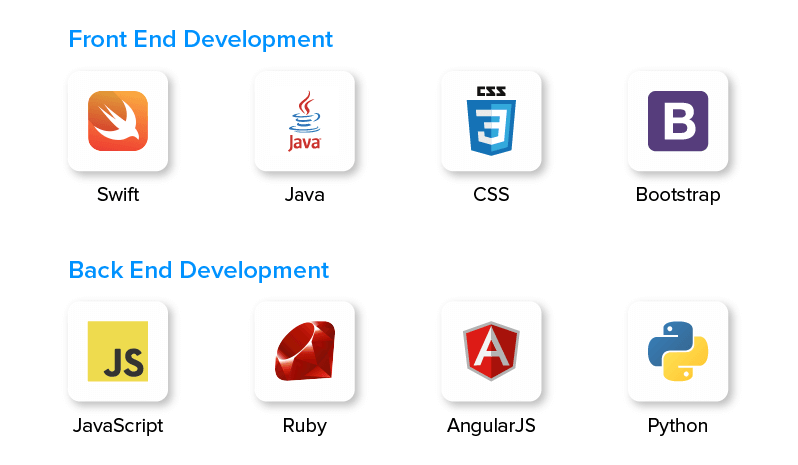Choose the CSS3 shield icon
This screenshot has height=465, width=798.
click(x=491, y=121)
